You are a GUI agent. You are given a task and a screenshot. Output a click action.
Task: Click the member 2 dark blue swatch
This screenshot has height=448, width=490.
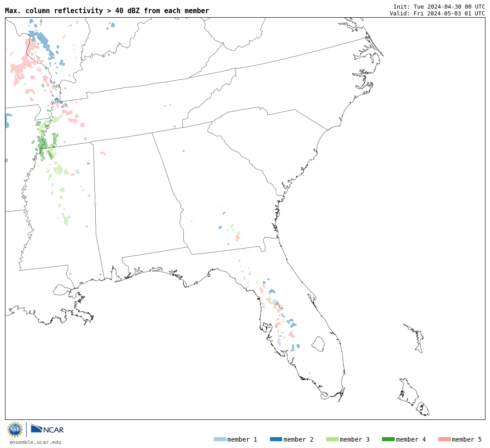(276, 439)
